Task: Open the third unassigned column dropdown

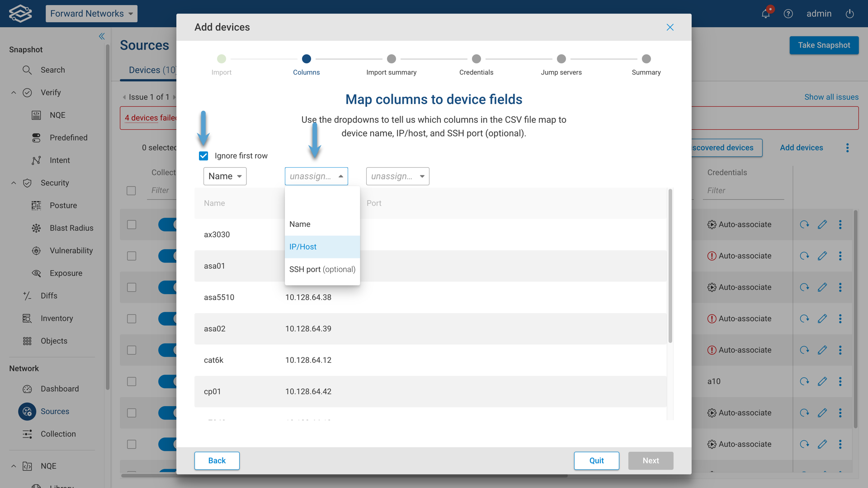Action: (397, 176)
